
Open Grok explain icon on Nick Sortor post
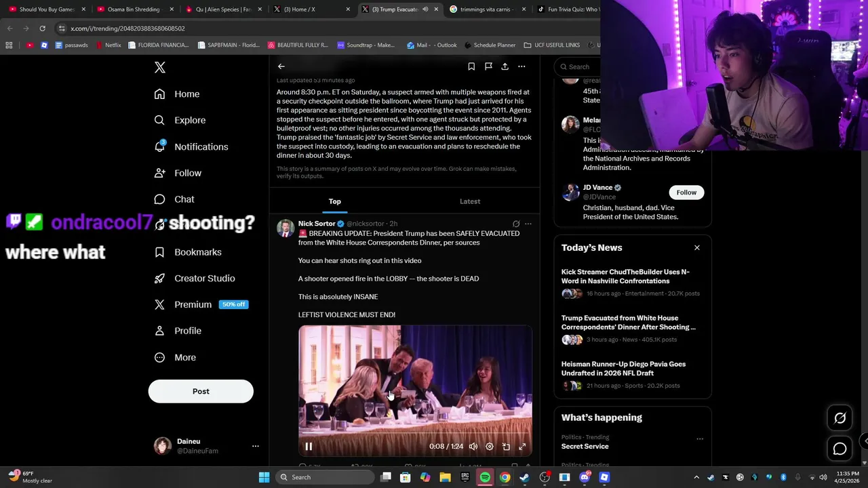516,224
